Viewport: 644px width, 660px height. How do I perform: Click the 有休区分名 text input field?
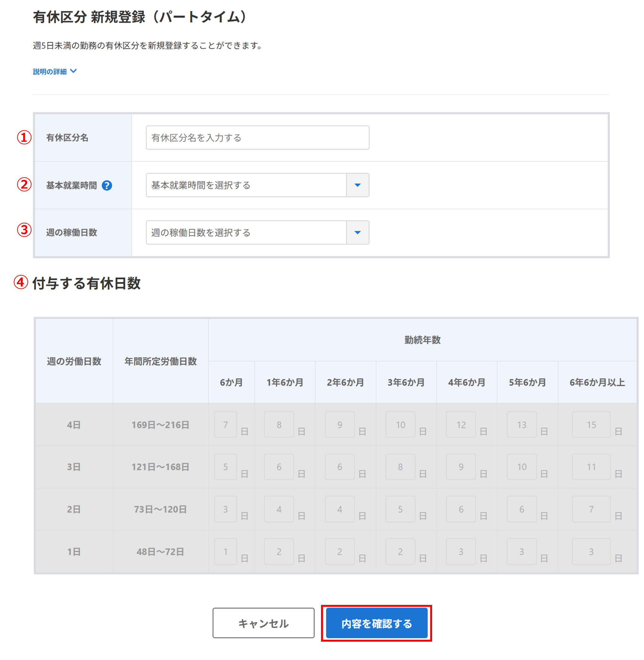click(x=257, y=138)
